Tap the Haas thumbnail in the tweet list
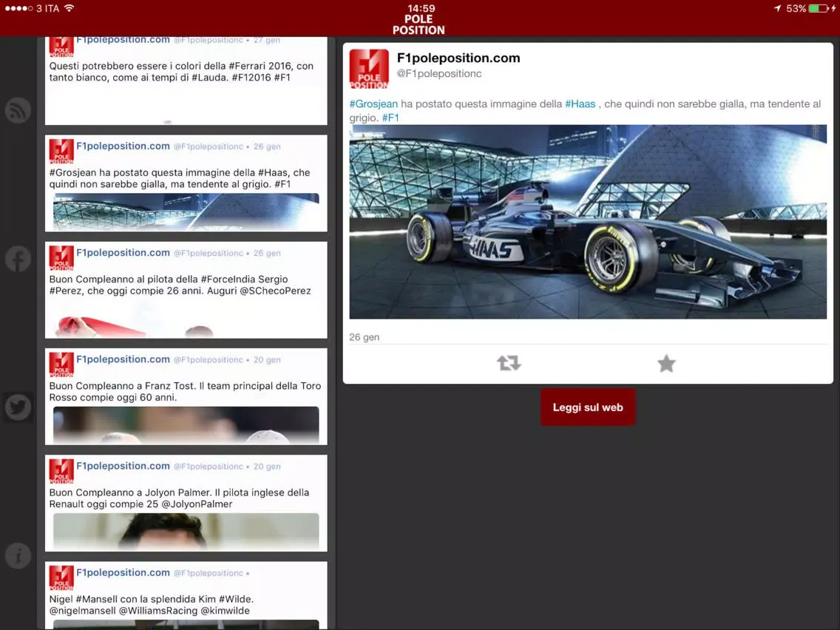Screen dimensions: 840x630 click(x=186, y=212)
